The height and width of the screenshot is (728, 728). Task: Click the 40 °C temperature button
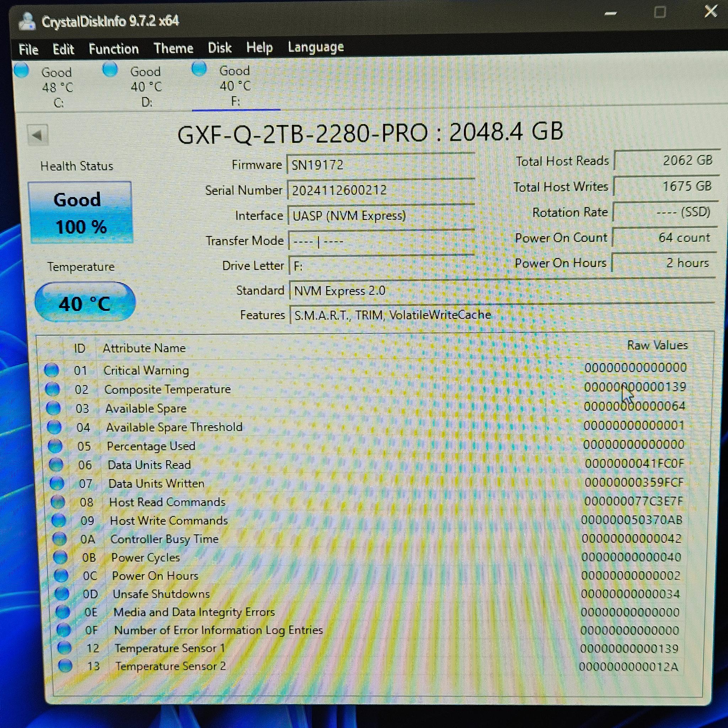point(85,303)
